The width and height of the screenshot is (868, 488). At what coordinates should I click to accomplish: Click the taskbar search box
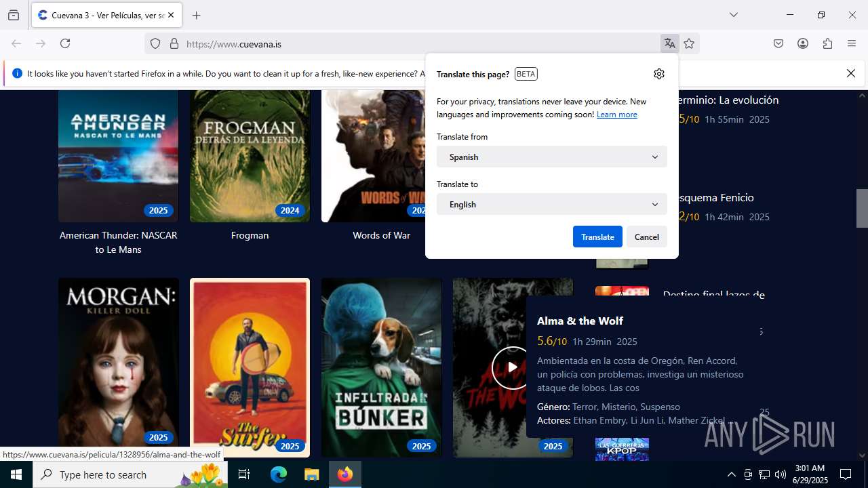(130, 474)
